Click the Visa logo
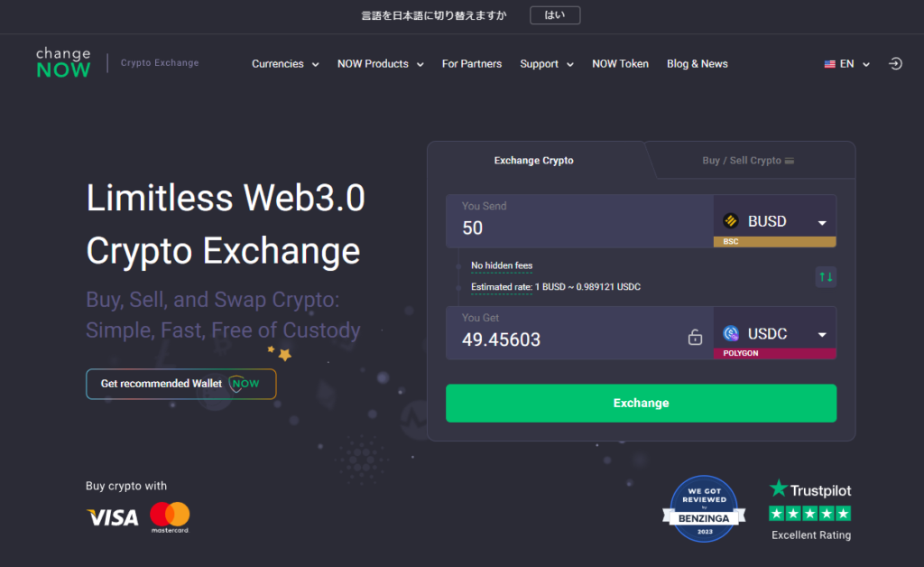This screenshot has width=924, height=567. tap(112, 517)
